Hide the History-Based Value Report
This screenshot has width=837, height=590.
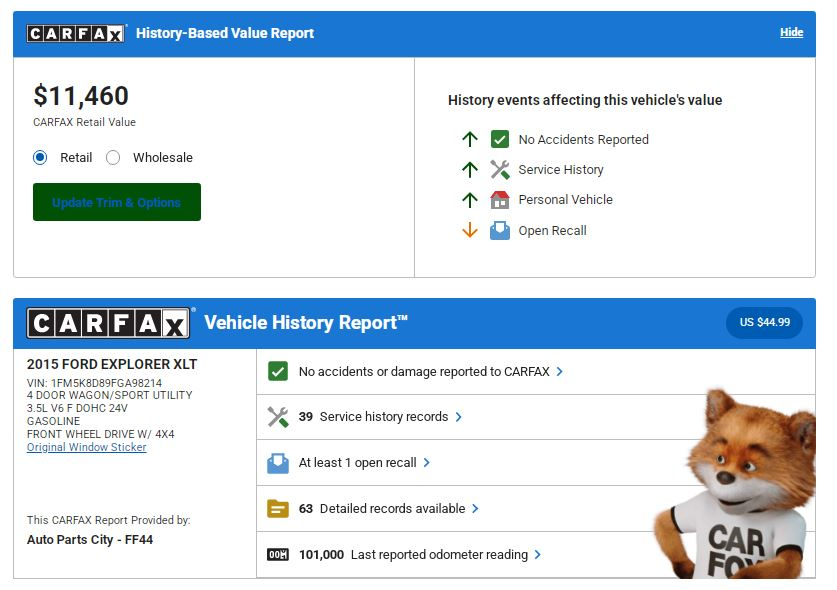[x=791, y=33]
